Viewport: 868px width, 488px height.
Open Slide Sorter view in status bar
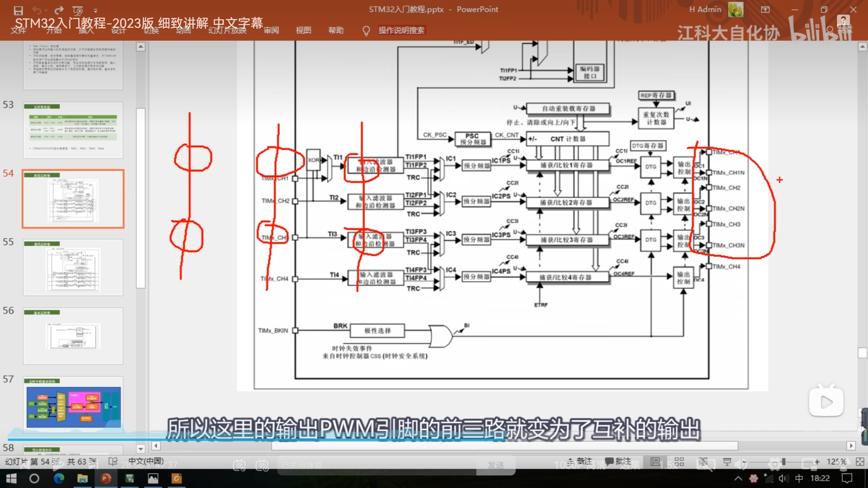tap(679, 462)
